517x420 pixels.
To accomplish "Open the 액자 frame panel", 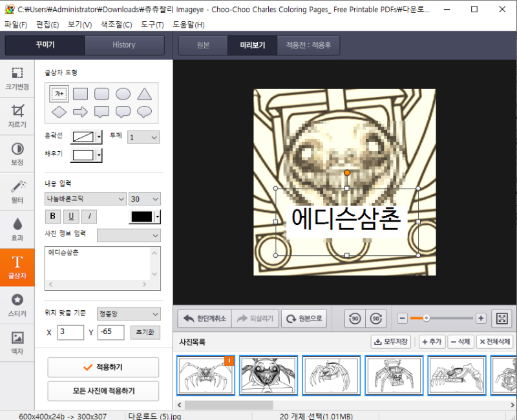I will pos(17,343).
